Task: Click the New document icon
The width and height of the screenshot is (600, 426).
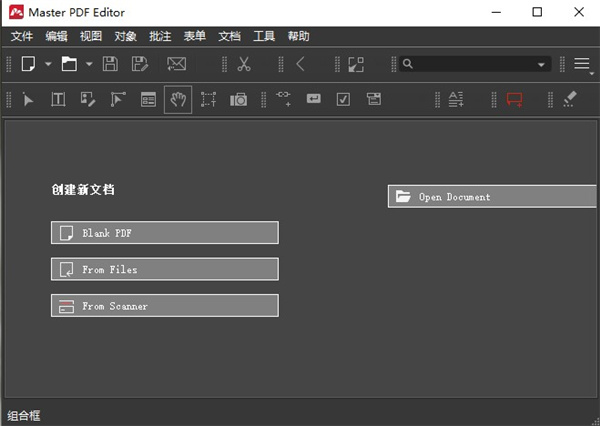Action: point(28,64)
